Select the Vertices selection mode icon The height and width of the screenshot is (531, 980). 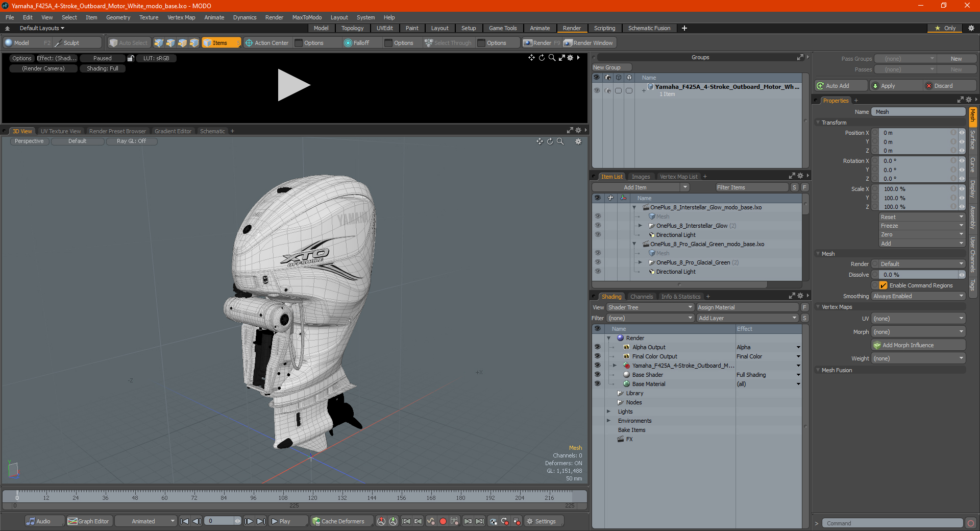click(159, 43)
